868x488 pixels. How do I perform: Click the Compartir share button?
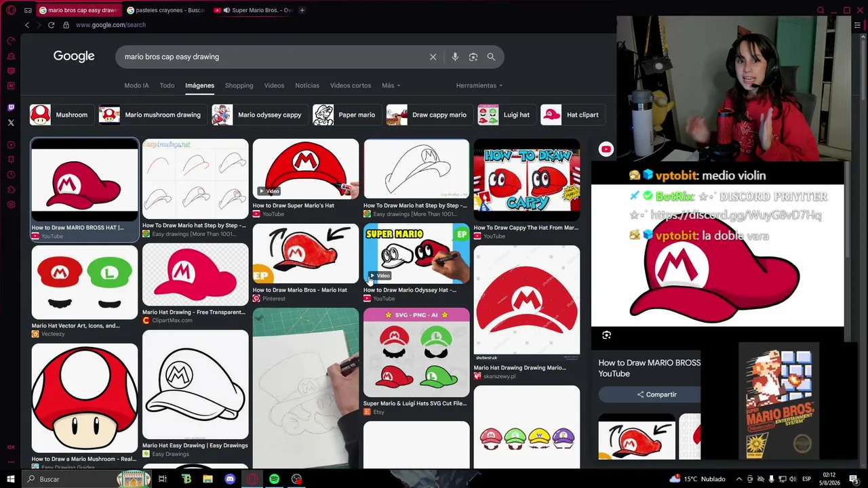pos(656,394)
